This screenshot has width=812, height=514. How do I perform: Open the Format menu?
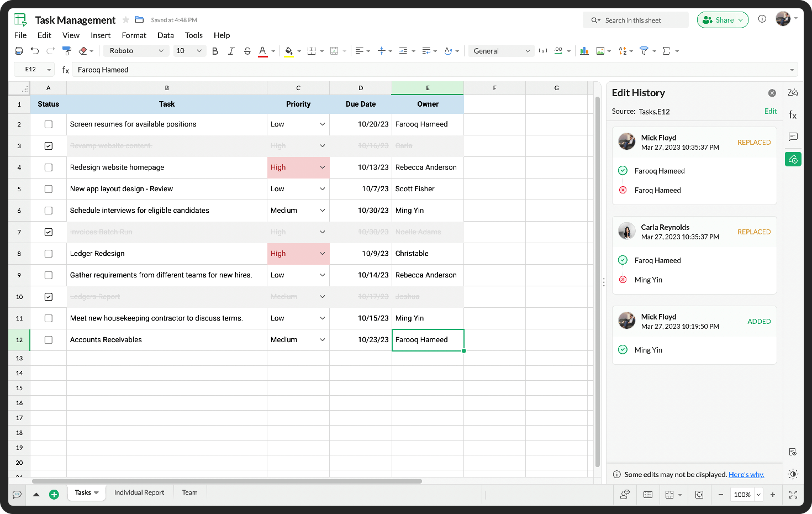point(134,35)
